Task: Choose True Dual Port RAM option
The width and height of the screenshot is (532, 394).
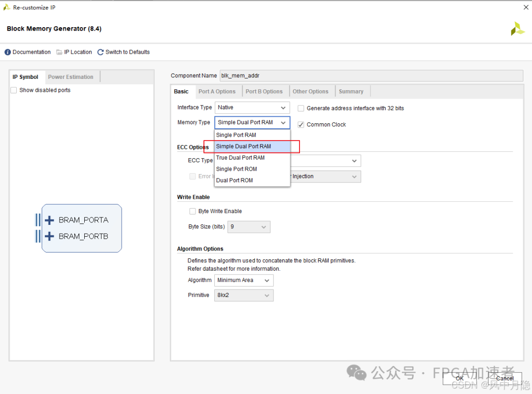Action: click(x=240, y=158)
